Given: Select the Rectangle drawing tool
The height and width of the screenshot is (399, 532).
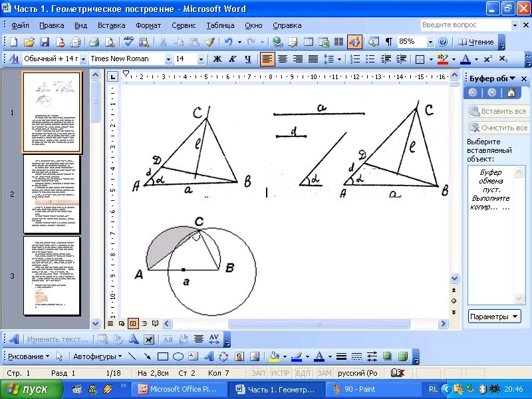Looking at the screenshot, I should (x=163, y=356).
